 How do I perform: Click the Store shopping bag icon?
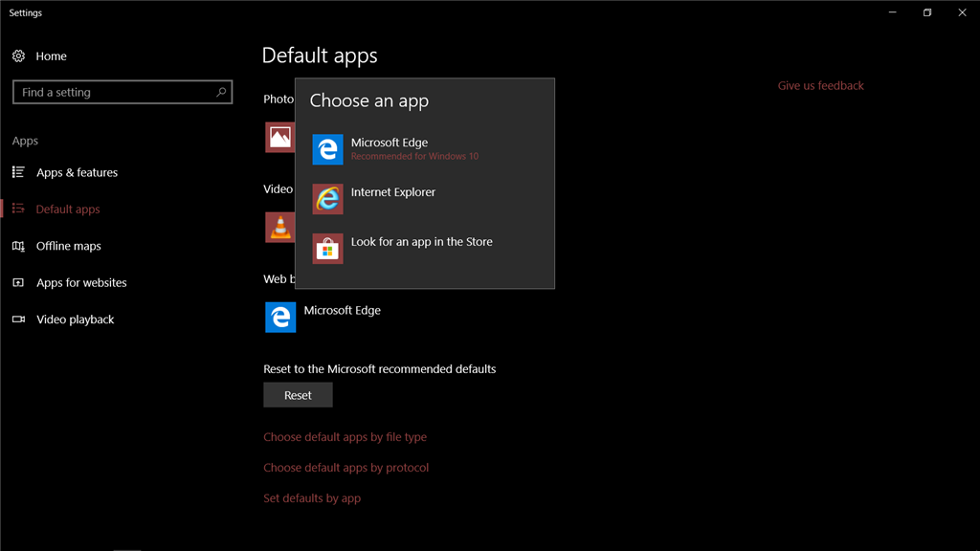click(x=327, y=249)
